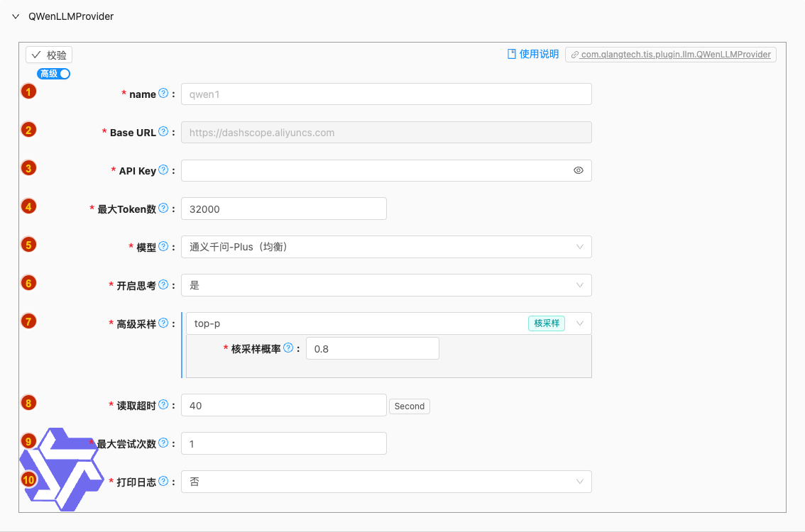Show help for 开启思考 field

coord(163,284)
